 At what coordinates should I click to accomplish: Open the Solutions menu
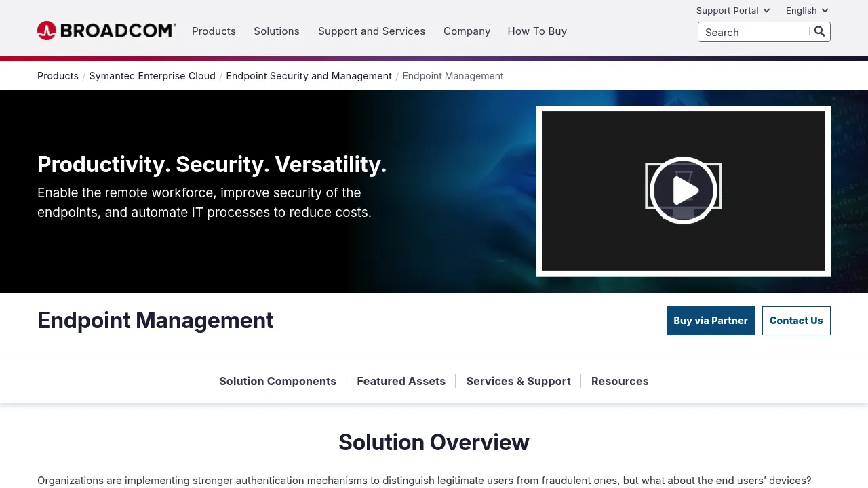tap(277, 31)
